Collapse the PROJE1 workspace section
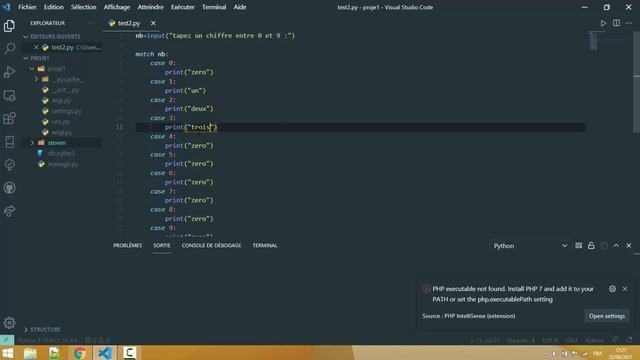 [26, 58]
